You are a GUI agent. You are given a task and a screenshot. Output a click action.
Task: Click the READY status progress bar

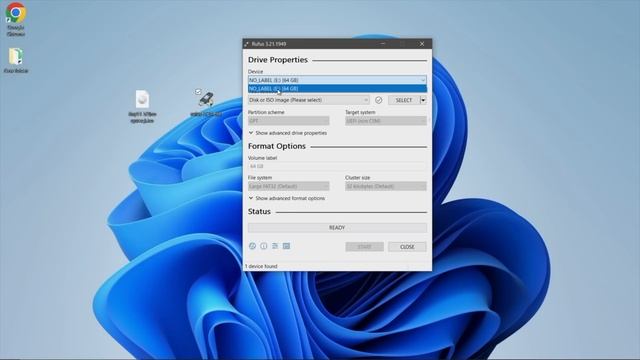click(x=337, y=228)
